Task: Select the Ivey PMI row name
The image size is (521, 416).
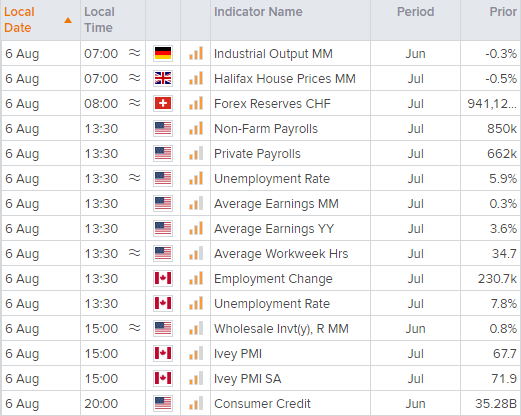Action: 238,354
